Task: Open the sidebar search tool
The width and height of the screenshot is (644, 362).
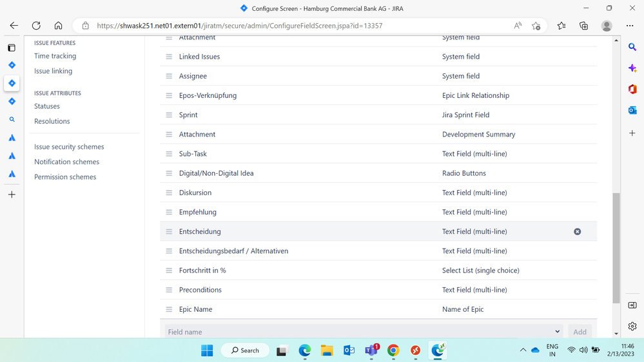Action: [632, 47]
